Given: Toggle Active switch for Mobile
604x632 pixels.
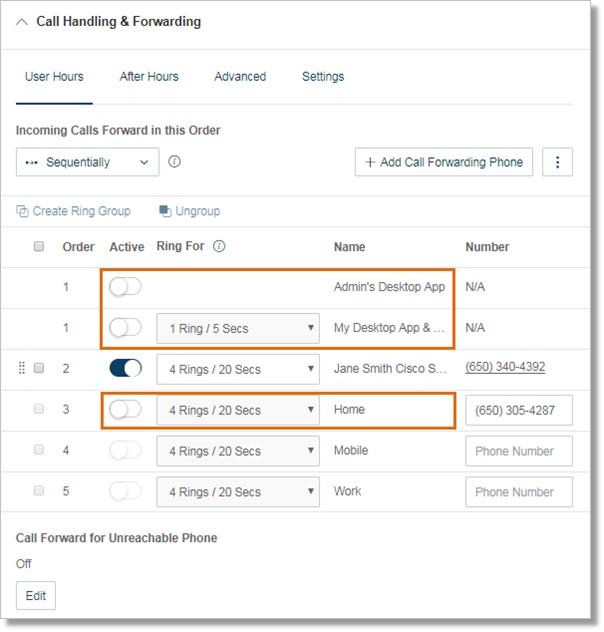Looking at the screenshot, I should pos(125,450).
